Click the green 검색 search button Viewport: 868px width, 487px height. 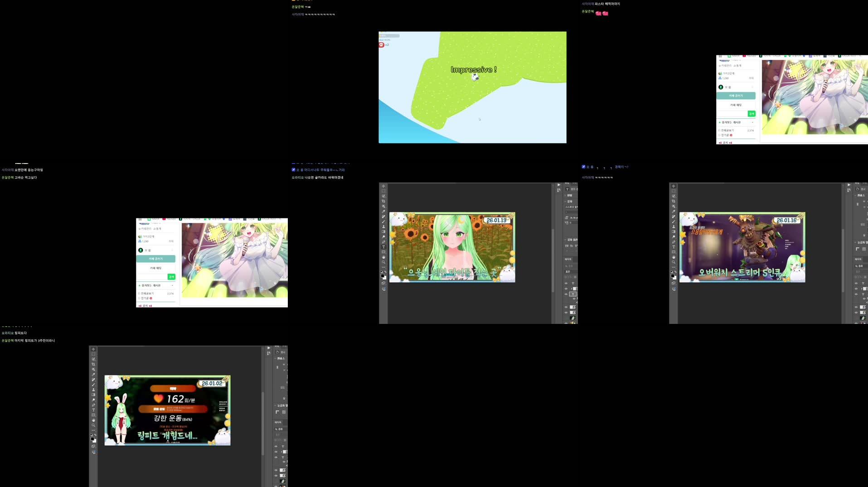pyautogui.click(x=171, y=277)
